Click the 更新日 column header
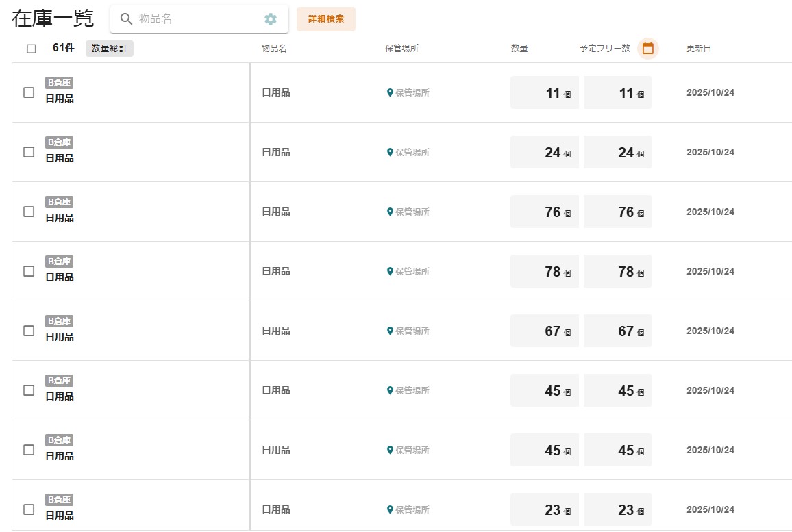792x532 pixels. tap(698, 49)
